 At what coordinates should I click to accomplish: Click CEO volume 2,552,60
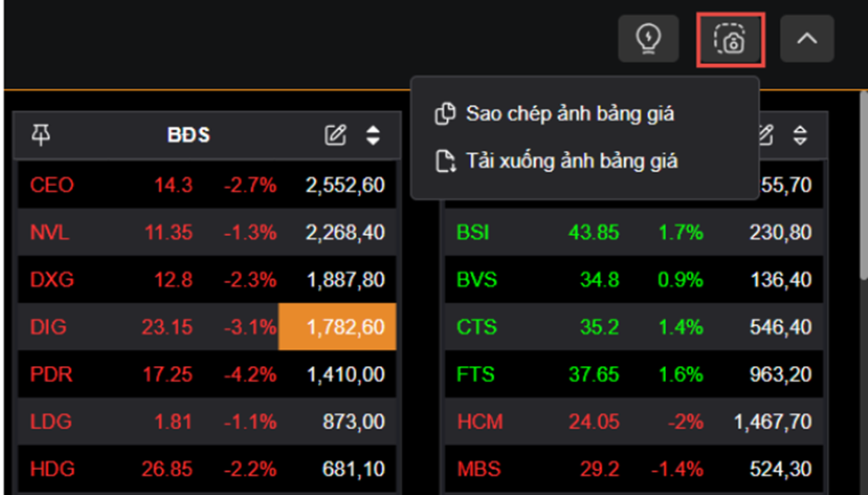[345, 185]
